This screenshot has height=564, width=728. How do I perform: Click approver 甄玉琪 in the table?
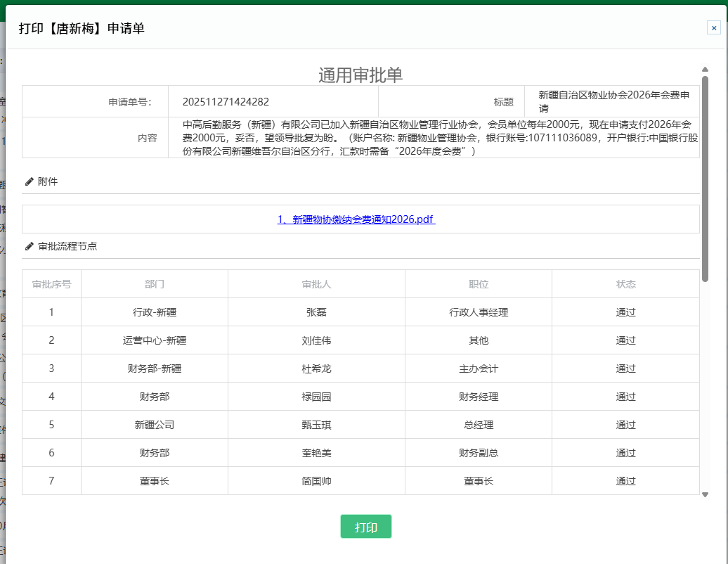coord(316,425)
